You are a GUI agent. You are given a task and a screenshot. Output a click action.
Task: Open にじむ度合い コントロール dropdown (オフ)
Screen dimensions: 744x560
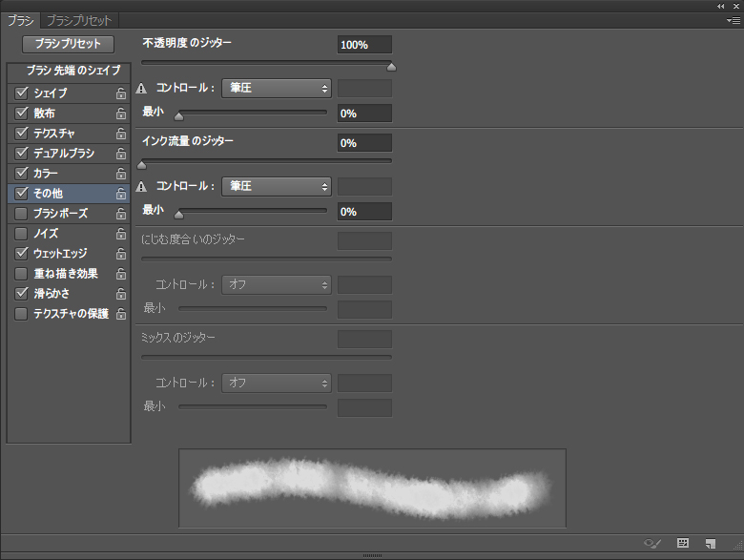pyautogui.click(x=277, y=284)
